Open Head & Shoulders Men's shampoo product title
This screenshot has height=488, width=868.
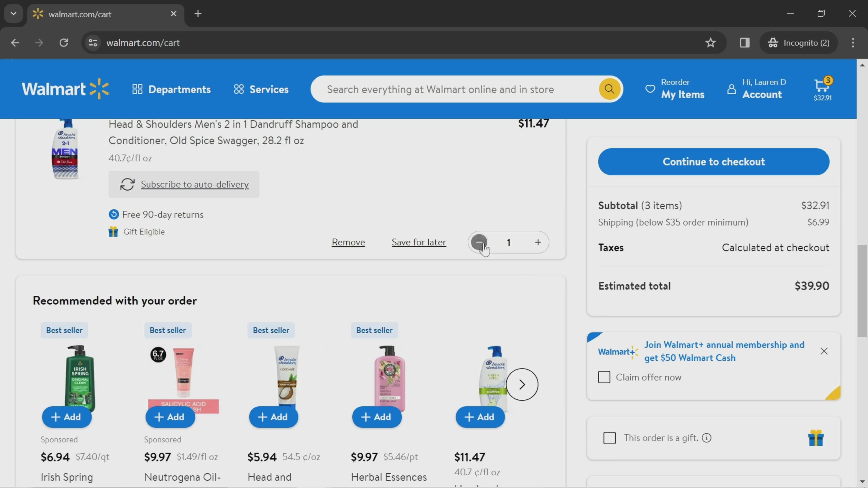233,132
